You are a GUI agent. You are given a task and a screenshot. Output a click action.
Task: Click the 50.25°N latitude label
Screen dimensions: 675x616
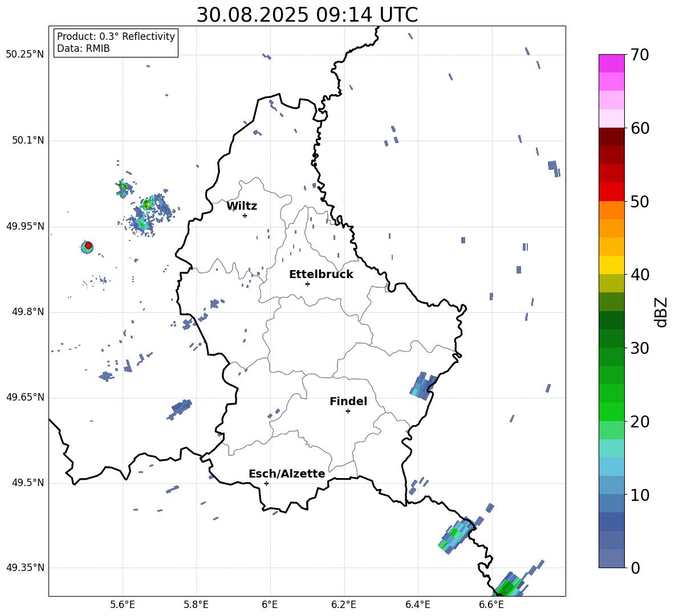pos(25,55)
